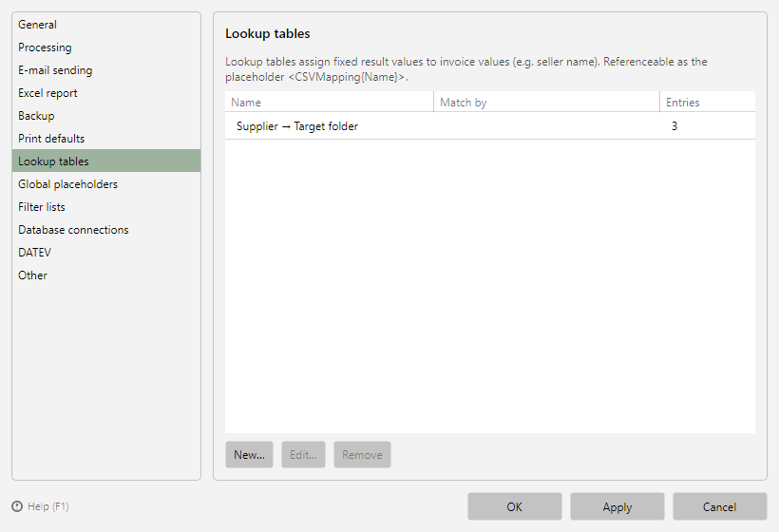Sort by the Match by column header

[546, 103]
